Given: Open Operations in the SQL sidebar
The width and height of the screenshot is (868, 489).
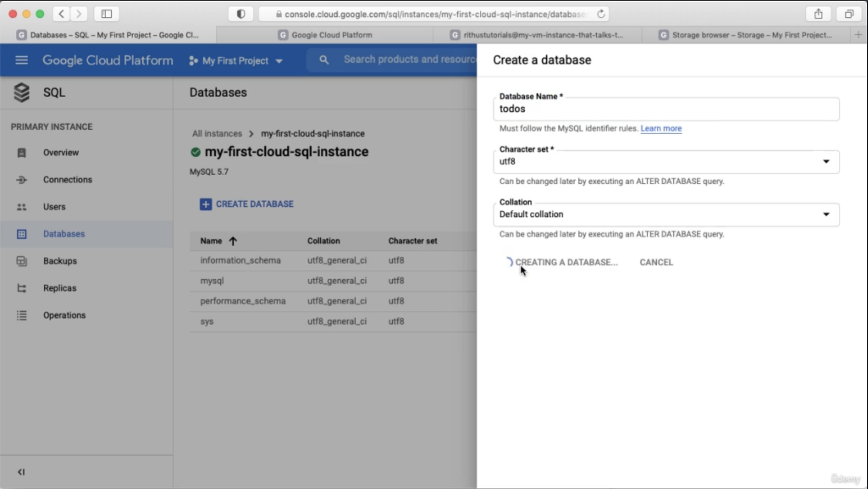Looking at the screenshot, I should point(87,315).
